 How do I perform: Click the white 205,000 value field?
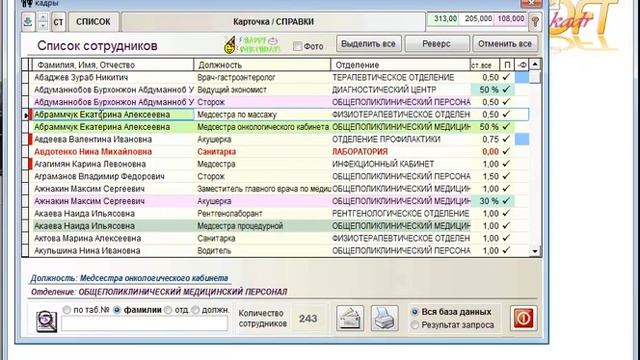click(x=477, y=19)
